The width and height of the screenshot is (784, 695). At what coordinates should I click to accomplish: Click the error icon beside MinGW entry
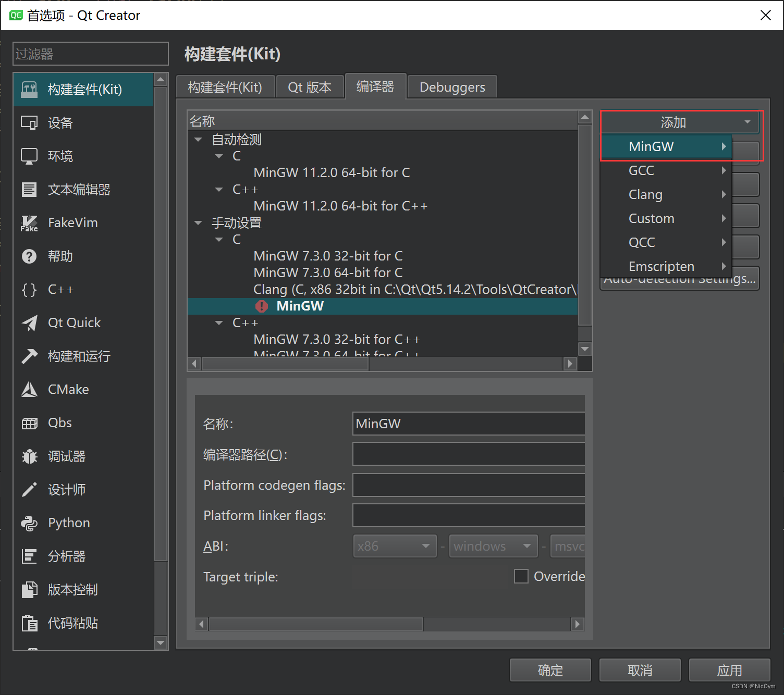[x=261, y=306]
